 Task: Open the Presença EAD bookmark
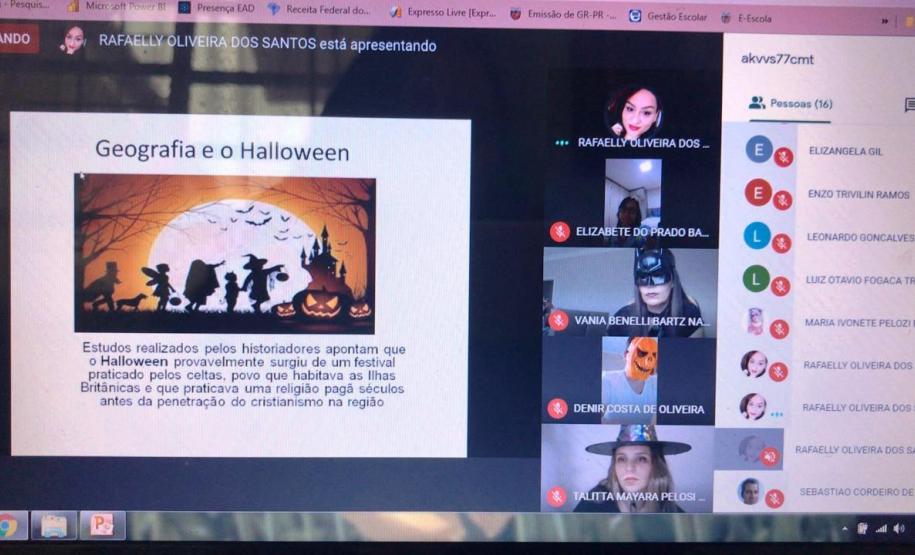pyautogui.click(x=217, y=9)
